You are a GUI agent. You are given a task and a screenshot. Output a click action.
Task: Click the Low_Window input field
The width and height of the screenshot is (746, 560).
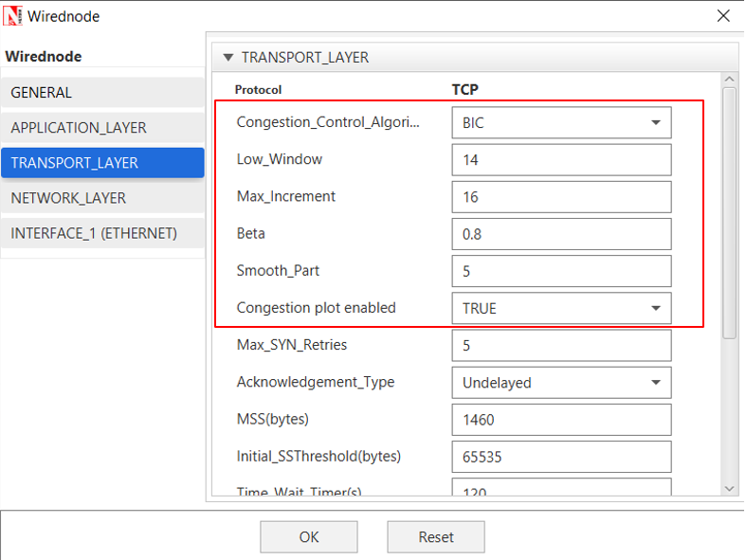(561, 160)
